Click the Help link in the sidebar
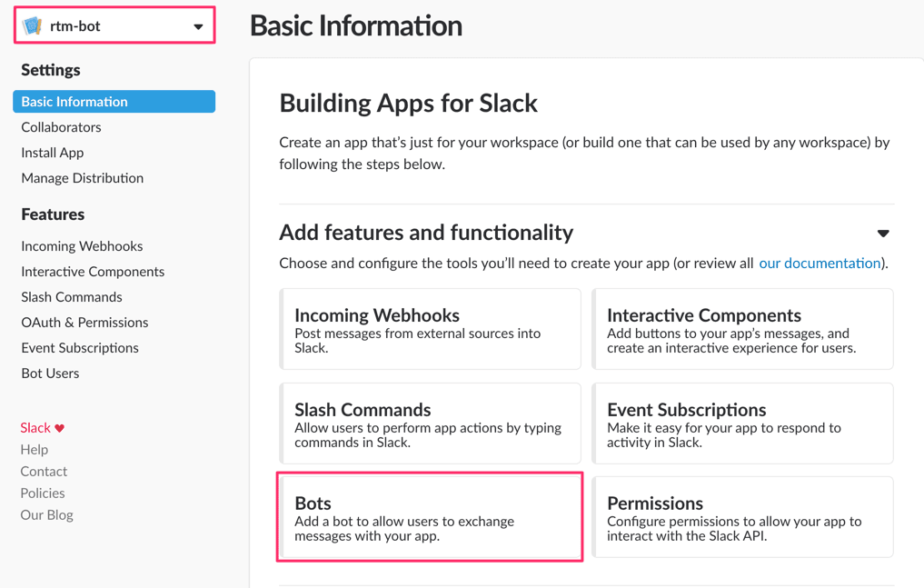 35,449
